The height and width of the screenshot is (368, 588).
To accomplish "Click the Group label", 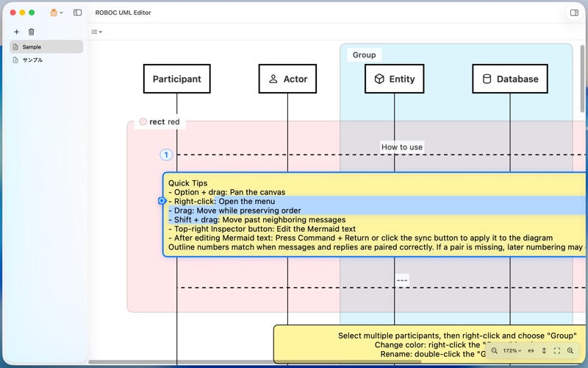I will tap(364, 54).
